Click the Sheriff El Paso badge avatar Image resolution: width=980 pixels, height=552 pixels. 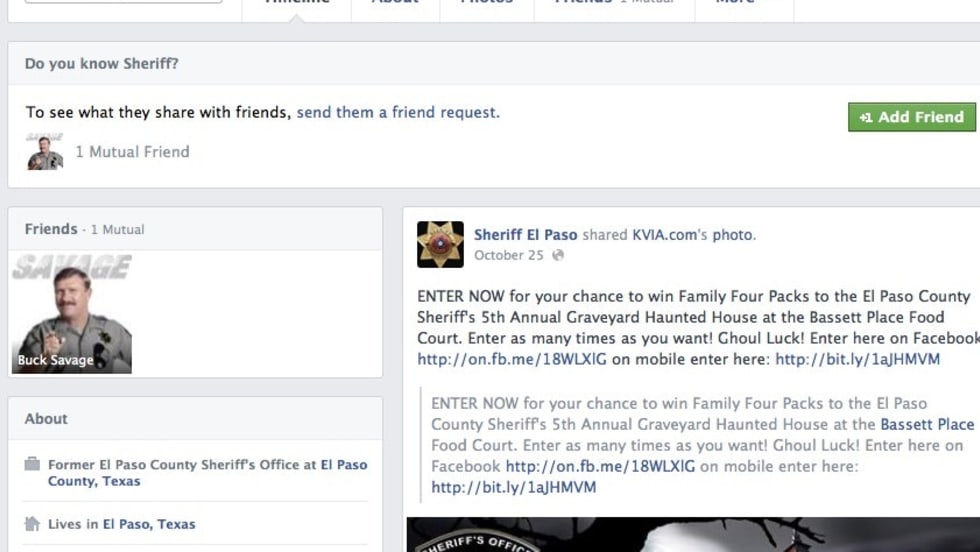pos(440,244)
